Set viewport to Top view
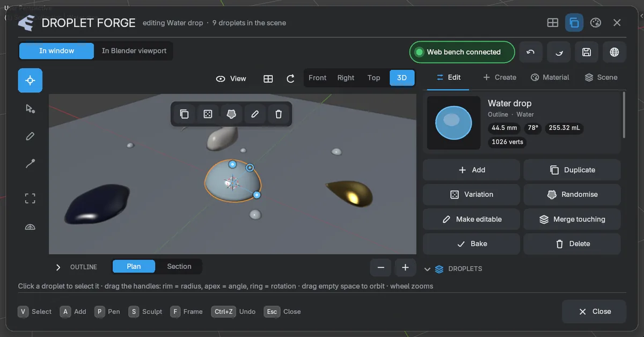 374,78
